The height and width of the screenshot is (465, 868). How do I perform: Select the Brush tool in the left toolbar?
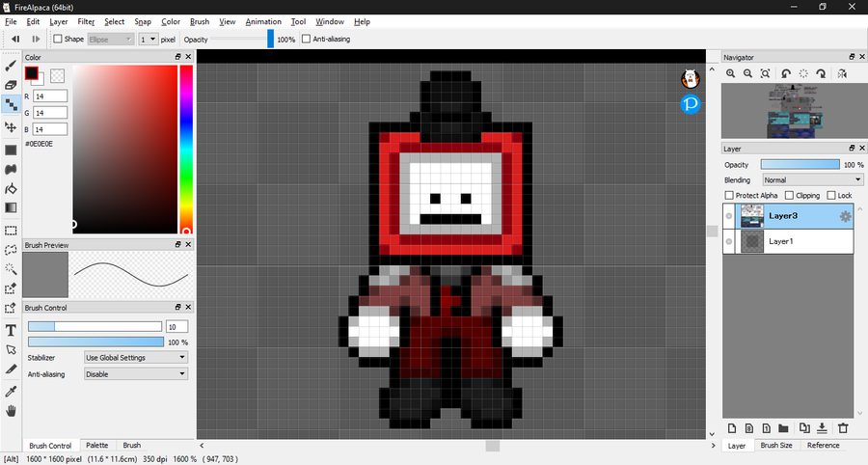coord(11,66)
